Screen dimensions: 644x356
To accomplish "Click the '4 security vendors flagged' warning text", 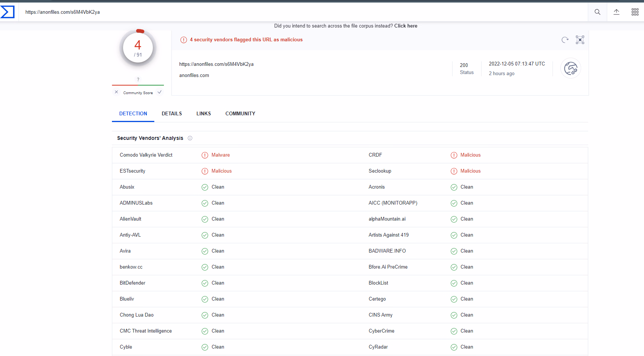I will [246, 40].
